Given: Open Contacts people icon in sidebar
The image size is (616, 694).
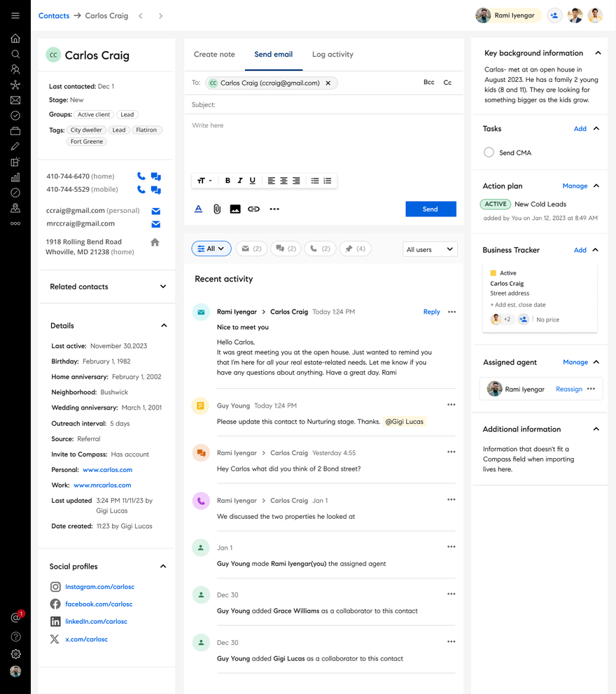Looking at the screenshot, I should point(15,69).
